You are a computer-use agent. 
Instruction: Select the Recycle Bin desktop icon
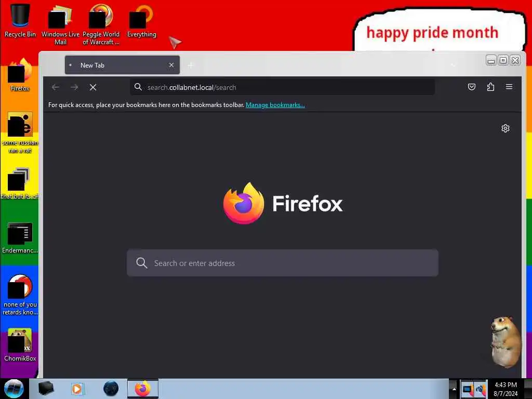[x=20, y=20]
